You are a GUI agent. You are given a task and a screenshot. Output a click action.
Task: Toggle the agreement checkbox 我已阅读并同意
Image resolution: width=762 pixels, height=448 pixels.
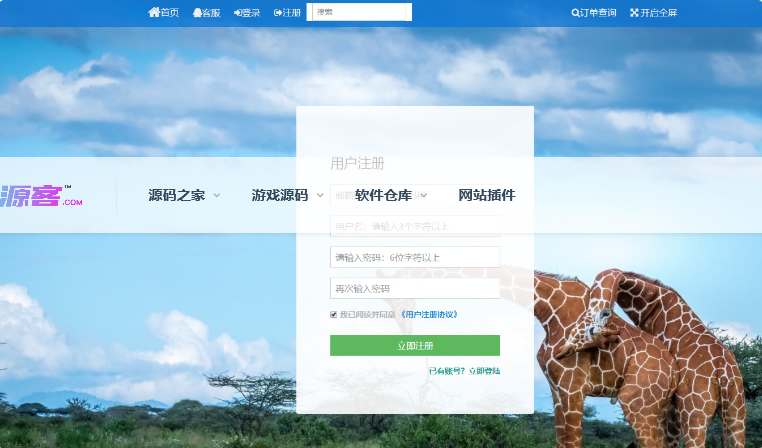pyautogui.click(x=333, y=314)
